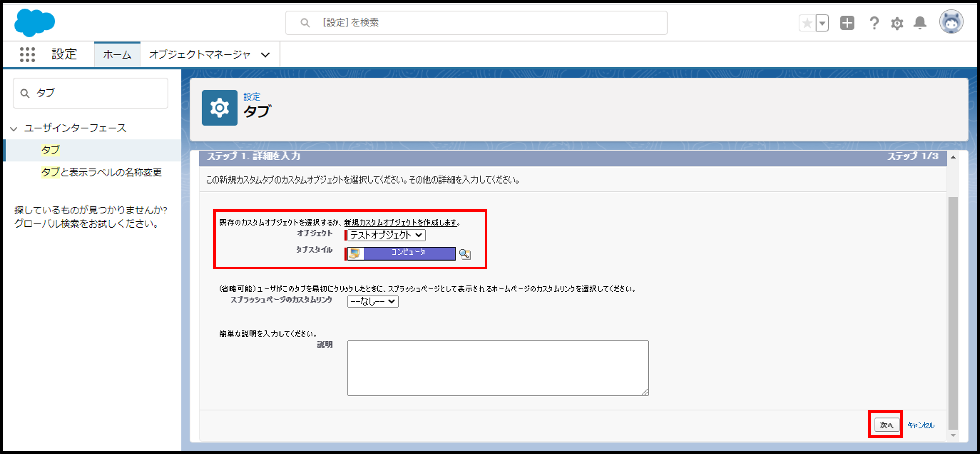Open the global actions plus icon
The image size is (980, 454).
coord(847,23)
